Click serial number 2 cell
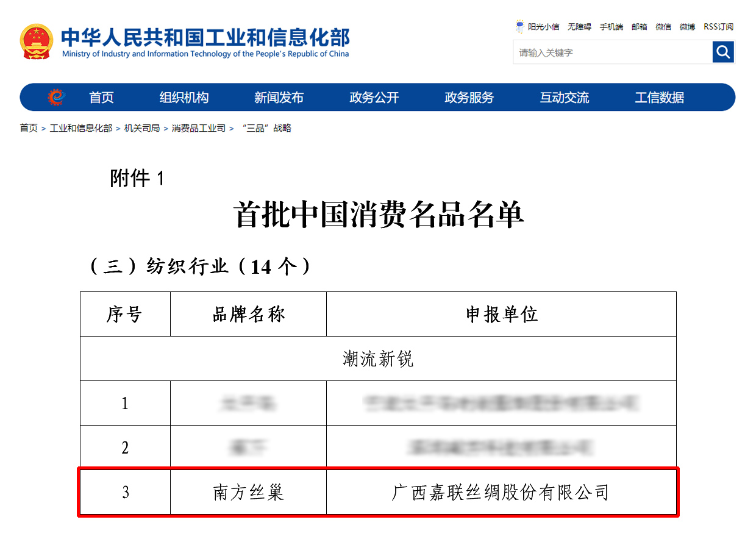The height and width of the screenshot is (553, 756). [125, 448]
